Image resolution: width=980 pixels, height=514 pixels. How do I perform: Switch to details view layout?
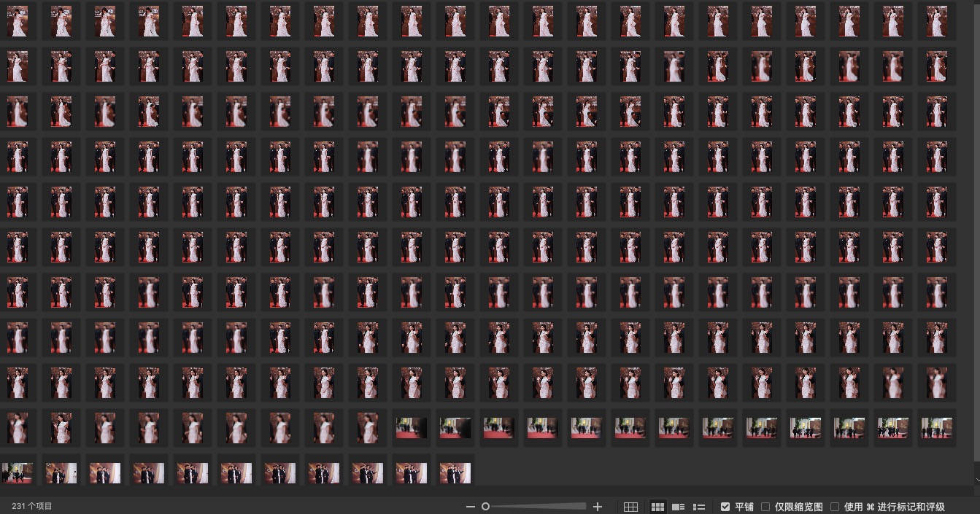(x=678, y=507)
